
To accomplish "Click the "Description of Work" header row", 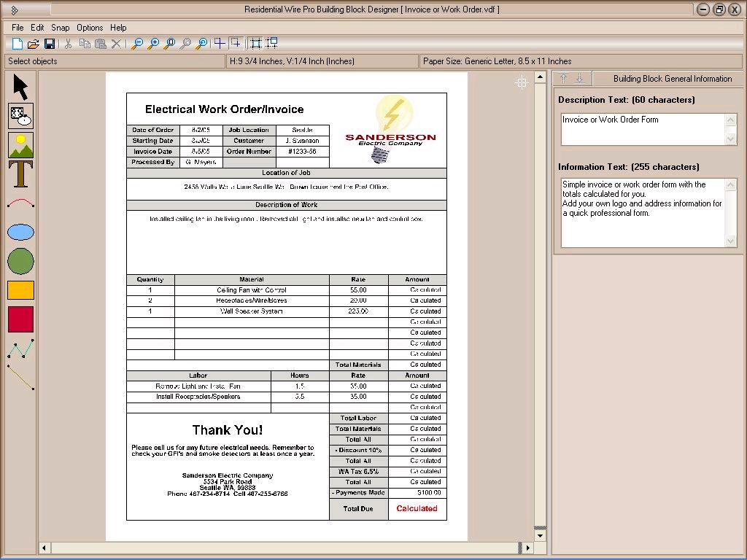I will click(286, 205).
